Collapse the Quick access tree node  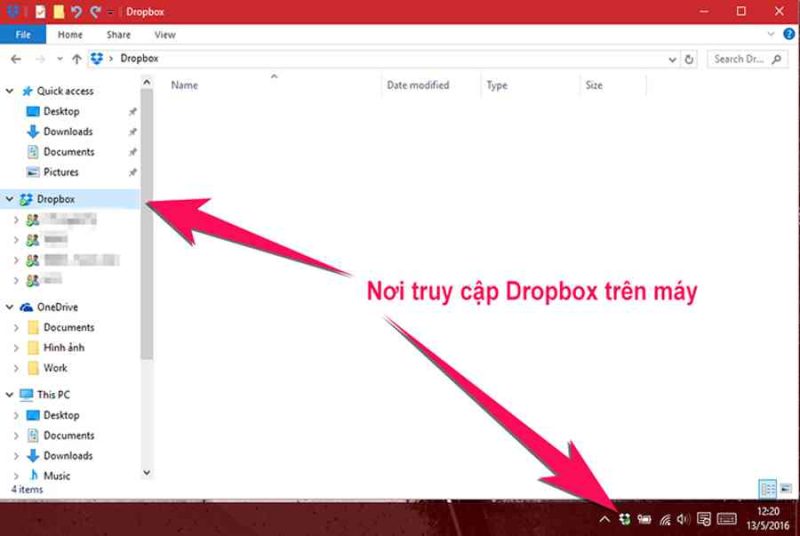(10, 91)
